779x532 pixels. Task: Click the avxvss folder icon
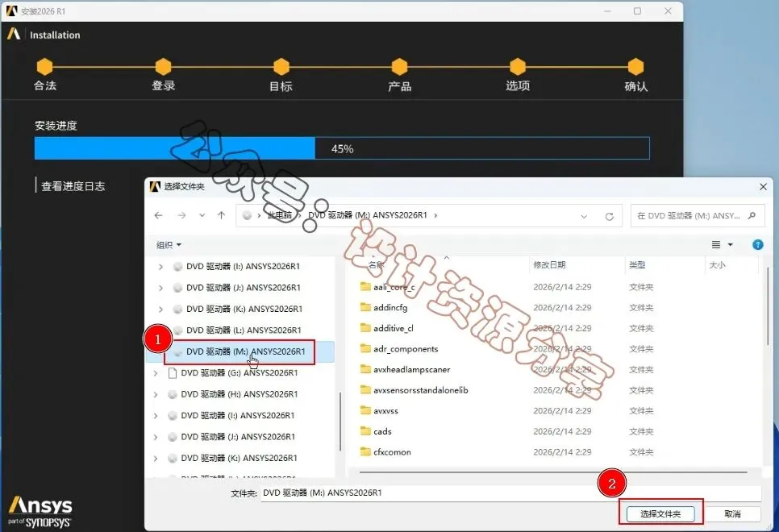(365, 410)
